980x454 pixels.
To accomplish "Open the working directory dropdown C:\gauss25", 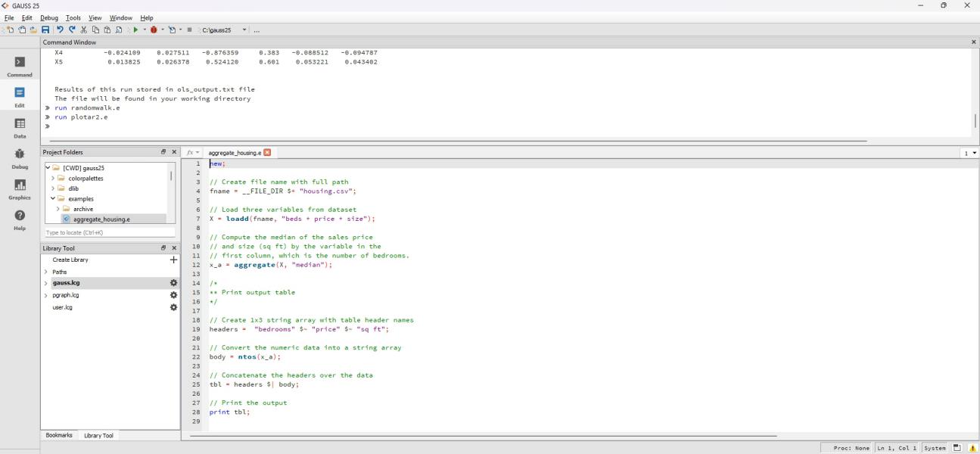I will (244, 30).
